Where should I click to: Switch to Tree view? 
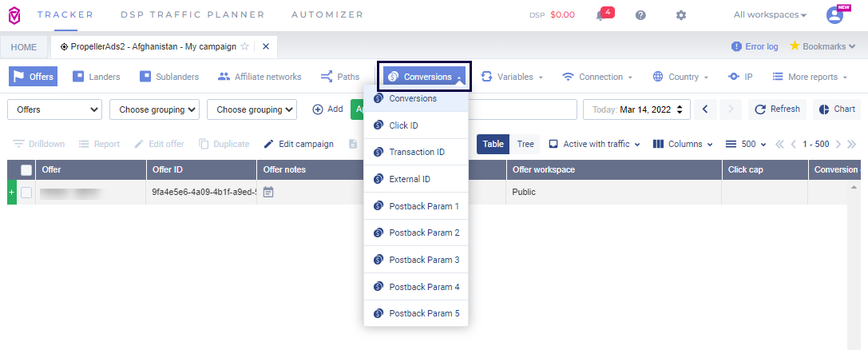coord(525,144)
